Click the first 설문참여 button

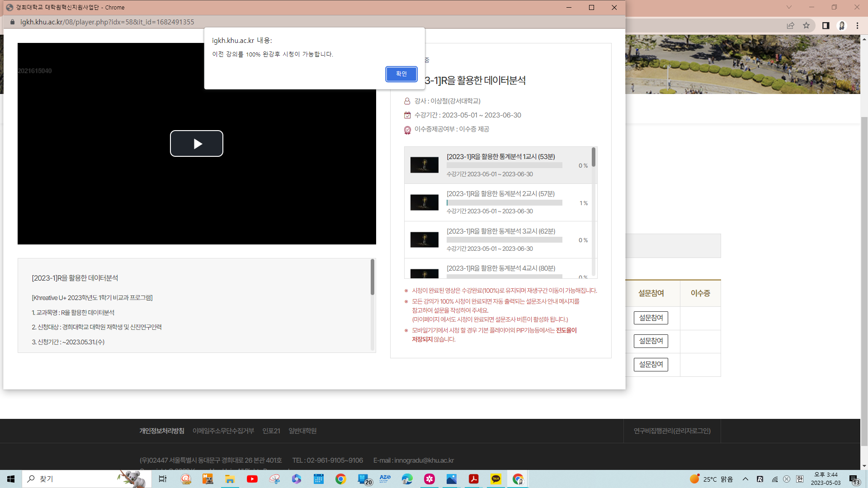tap(651, 318)
